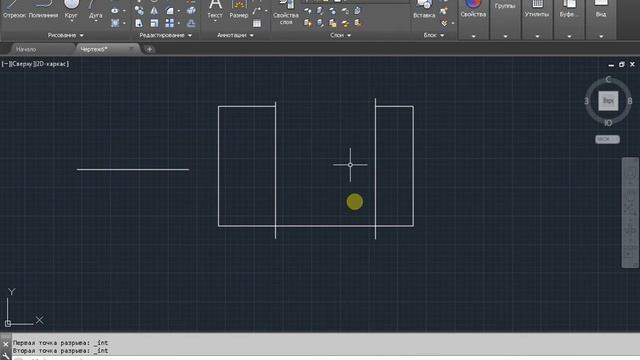The image size is (640, 360).
Task: Open the collapsed Вид view panel
Action: [601, 20]
